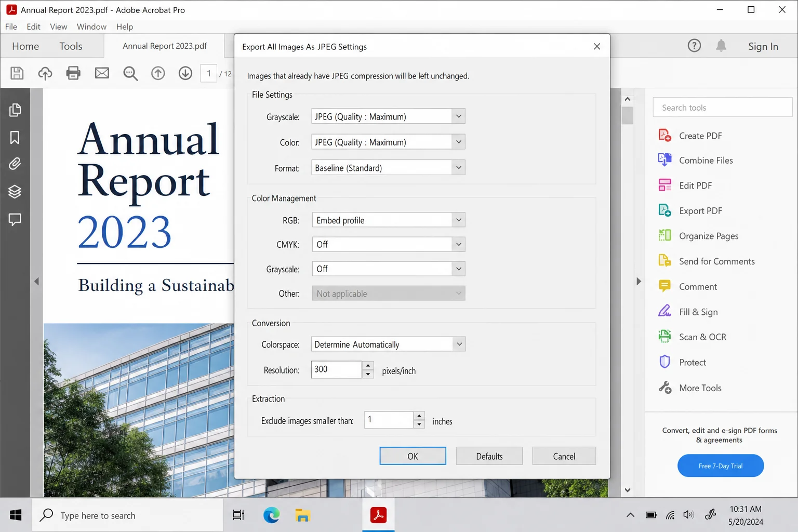Open File Explorer from taskbar
The image size is (798, 532).
pos(303,515)
